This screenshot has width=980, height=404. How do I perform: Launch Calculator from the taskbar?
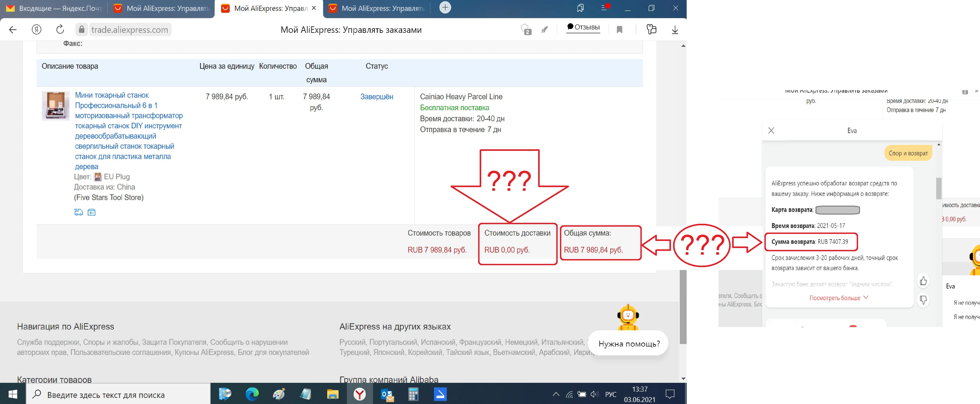(413, 394)
